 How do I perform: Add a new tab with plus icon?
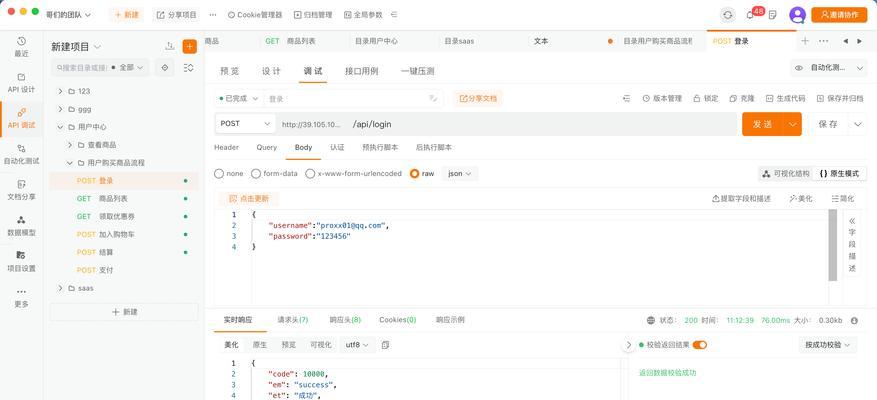pyautogui.click(x=805, y=41)
